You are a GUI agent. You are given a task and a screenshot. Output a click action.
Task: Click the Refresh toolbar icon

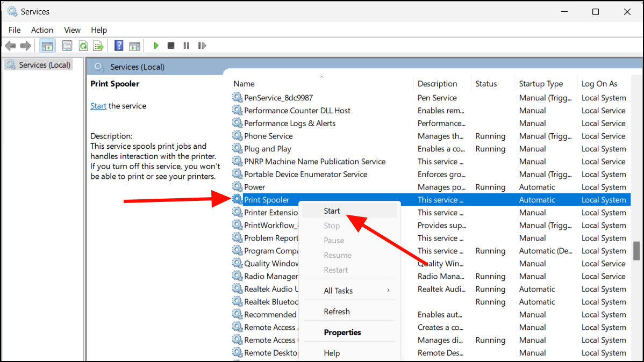coord(83,45)
